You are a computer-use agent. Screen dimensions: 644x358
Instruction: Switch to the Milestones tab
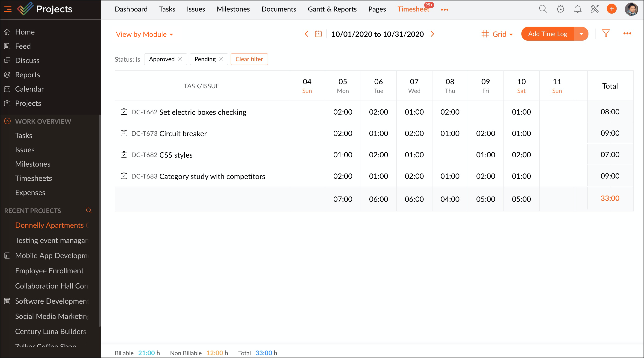233,9
